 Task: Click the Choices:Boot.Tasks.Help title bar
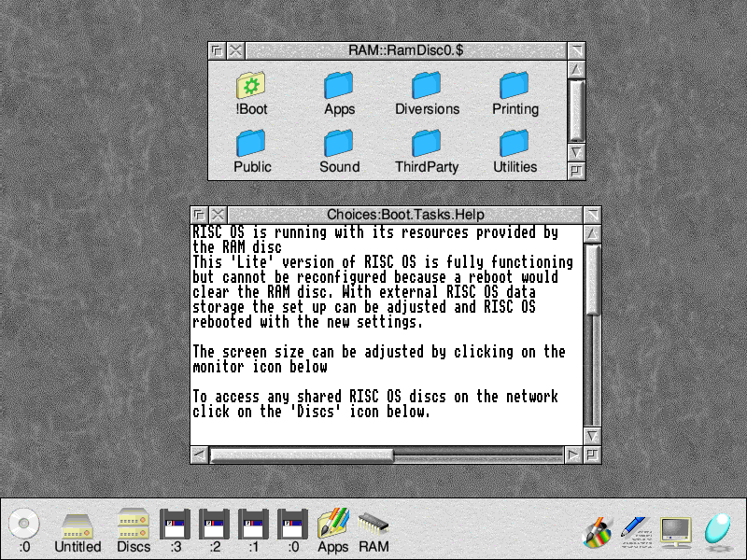(405, 215)
